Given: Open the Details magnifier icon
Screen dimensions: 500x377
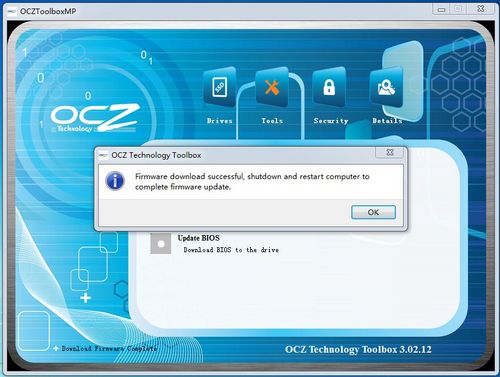Looking at the screenshot, I should tap(386, 87).
